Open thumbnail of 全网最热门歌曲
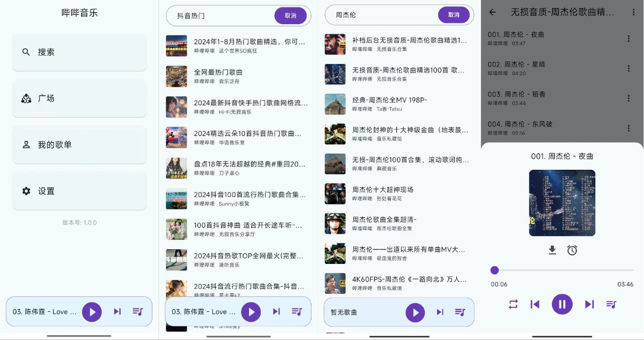 point(177,76)
